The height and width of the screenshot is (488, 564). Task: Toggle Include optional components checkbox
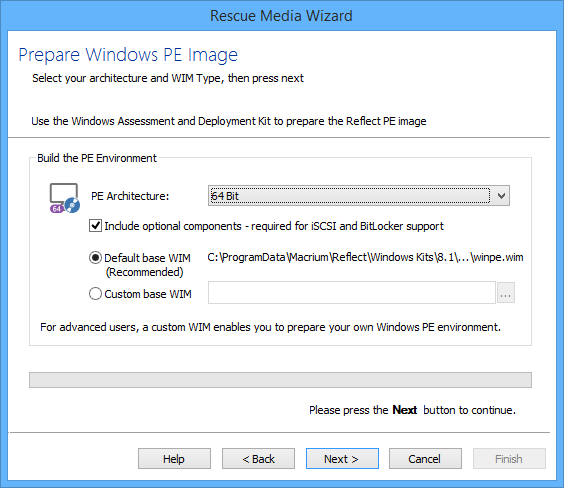(95, 226)
